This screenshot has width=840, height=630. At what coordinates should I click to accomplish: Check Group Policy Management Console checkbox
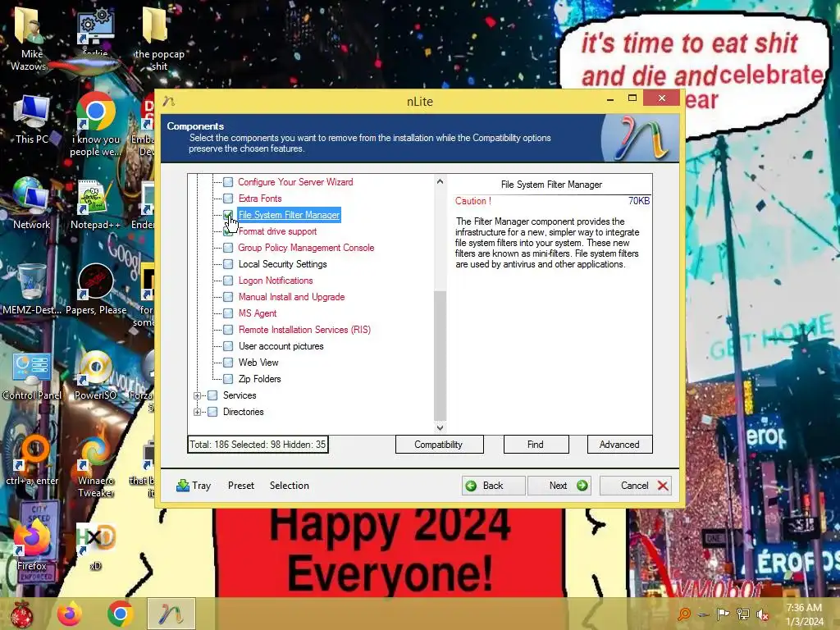[228, 248]
